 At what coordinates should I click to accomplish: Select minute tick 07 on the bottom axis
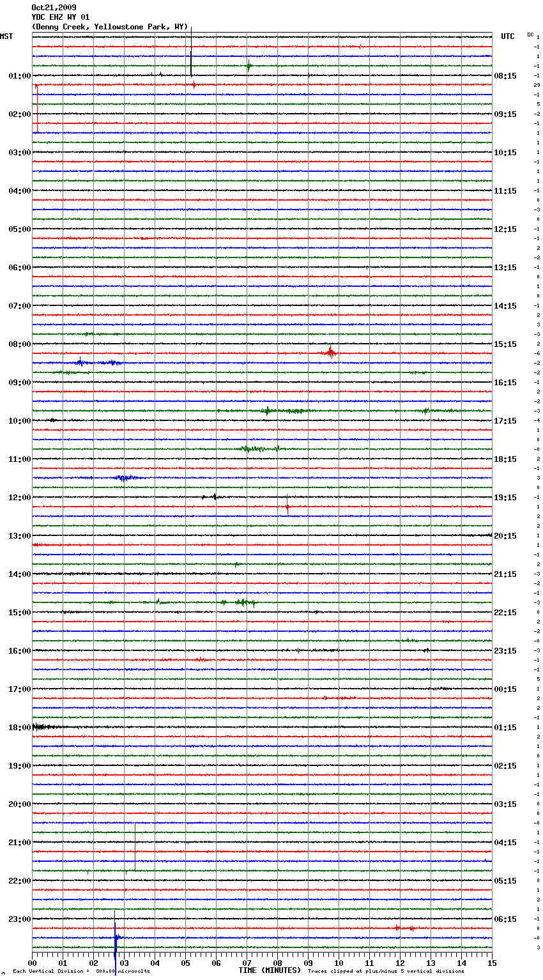point(247,963)
